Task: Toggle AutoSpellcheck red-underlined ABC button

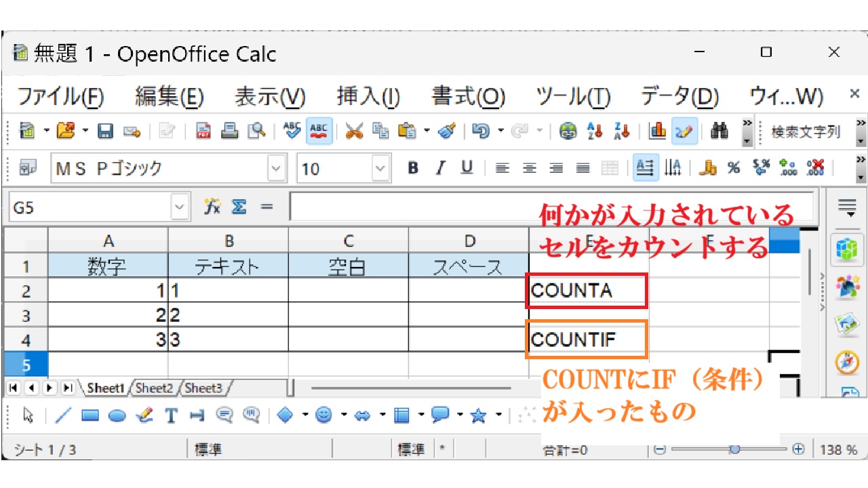Action: 319,131
